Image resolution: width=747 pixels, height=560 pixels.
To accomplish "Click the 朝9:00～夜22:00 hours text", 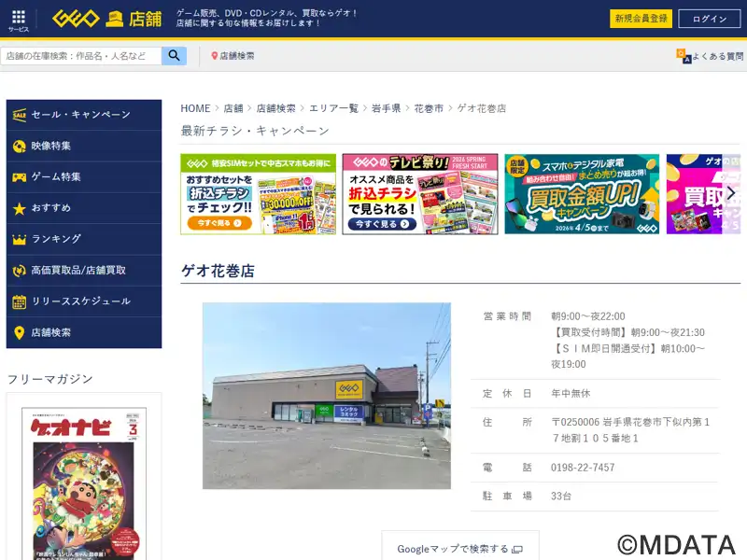I will click(588, 316).
